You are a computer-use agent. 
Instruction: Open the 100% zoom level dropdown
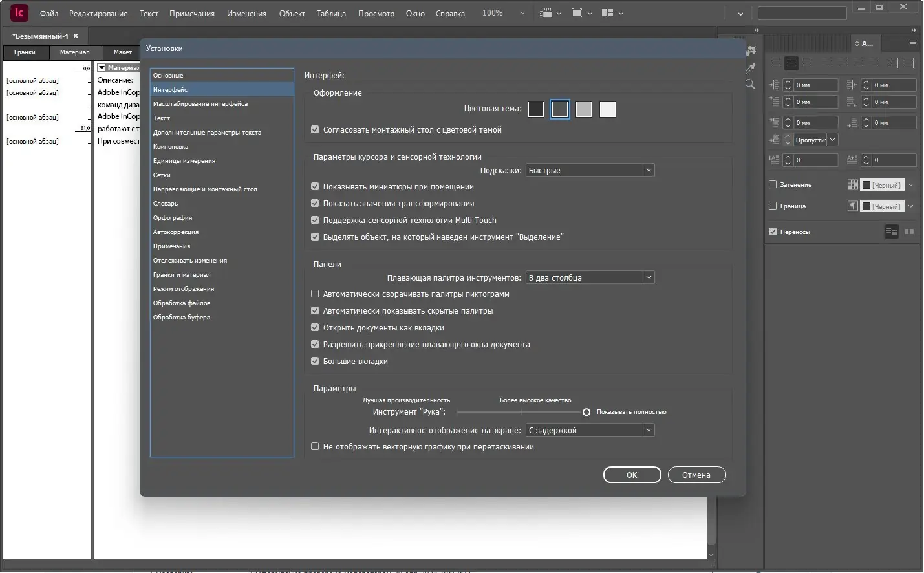click(522, 13)
